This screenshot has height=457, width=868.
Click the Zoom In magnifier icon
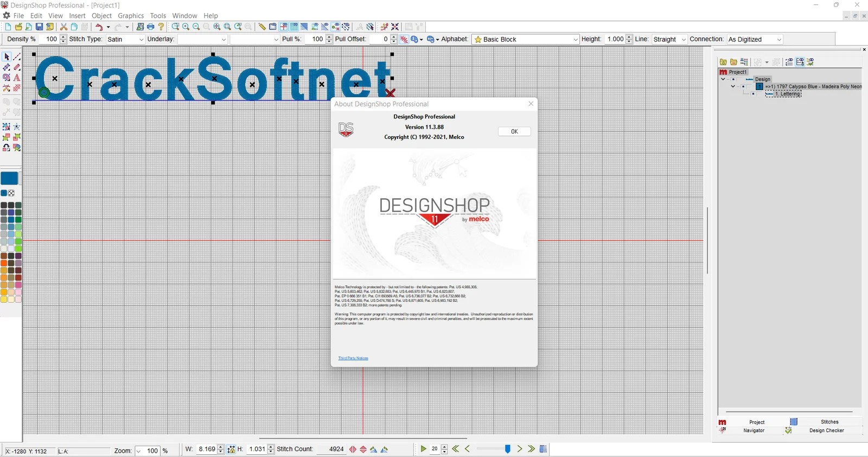[x=186, y=27]
